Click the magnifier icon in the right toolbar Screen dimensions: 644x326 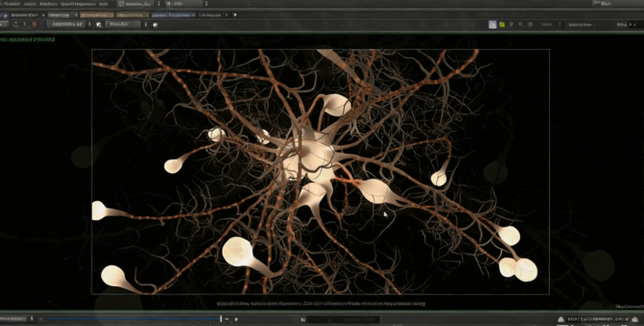[x=521, y=24]
